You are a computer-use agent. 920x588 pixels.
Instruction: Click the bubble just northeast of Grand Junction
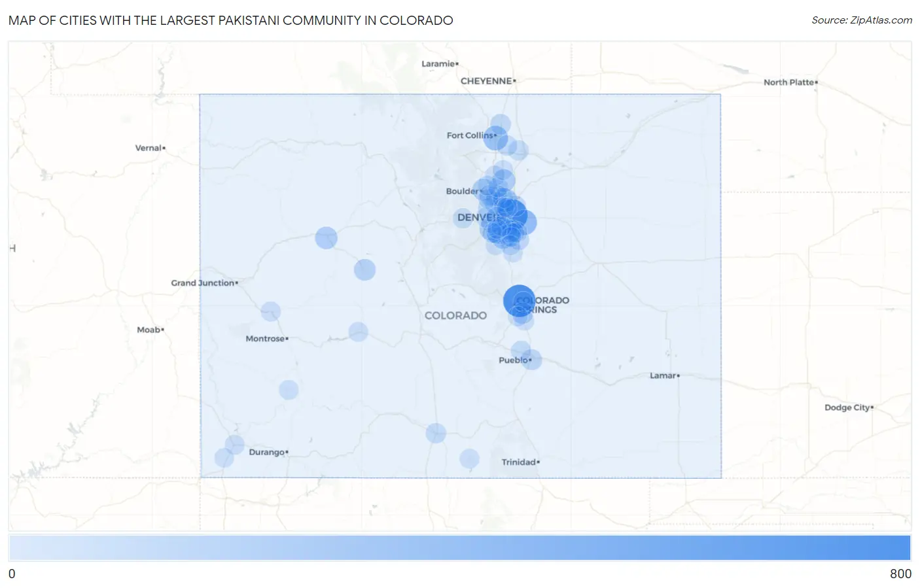[326, 237]
